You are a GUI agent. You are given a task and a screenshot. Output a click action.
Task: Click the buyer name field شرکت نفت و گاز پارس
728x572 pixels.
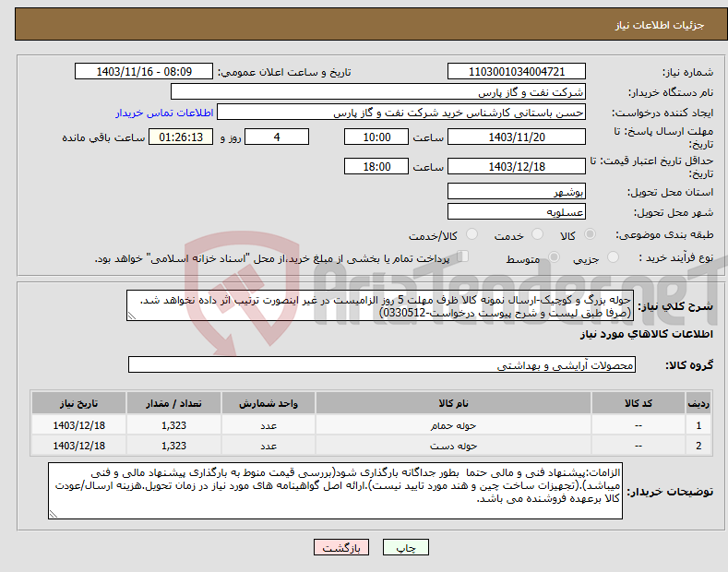click(378, 91)
